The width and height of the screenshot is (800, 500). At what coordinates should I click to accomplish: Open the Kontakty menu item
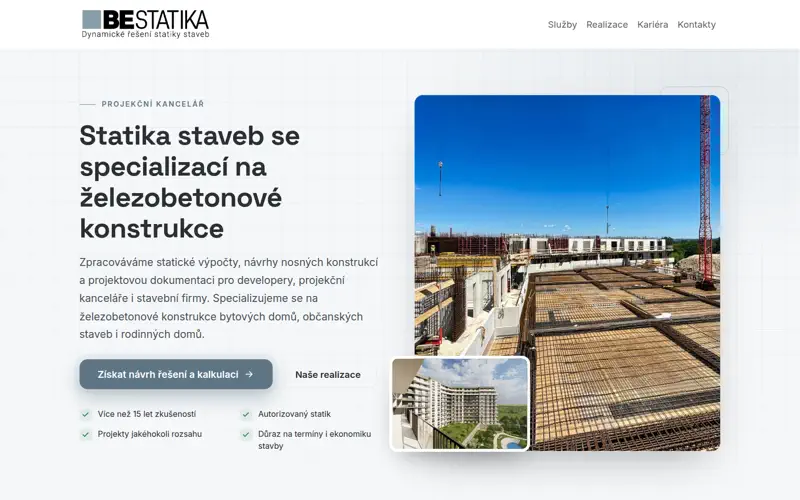pyautogui.click(x=696, y=24)
